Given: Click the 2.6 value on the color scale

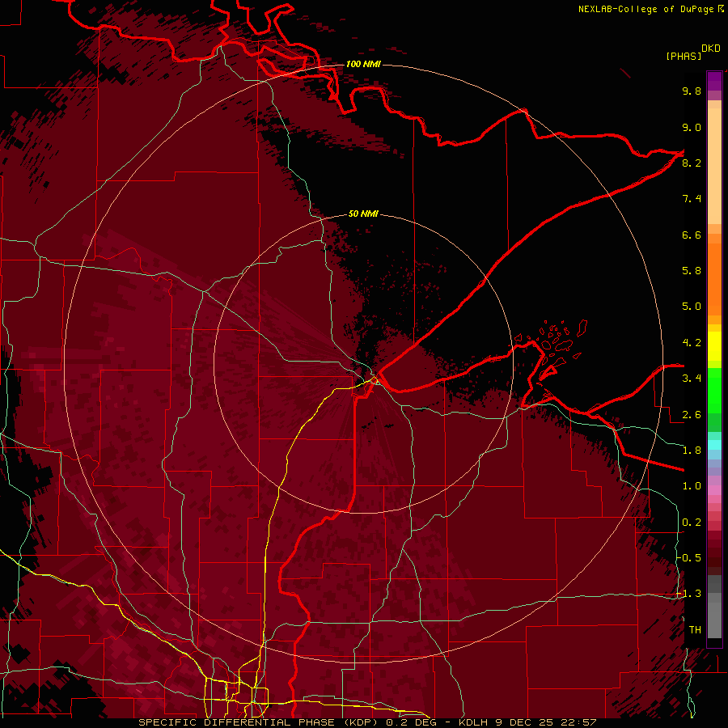Looking at the screenshot, I should click(x=692, y=415).
